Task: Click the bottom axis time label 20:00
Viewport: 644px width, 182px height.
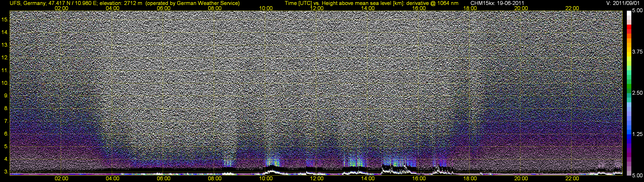Action: point(521,179)
